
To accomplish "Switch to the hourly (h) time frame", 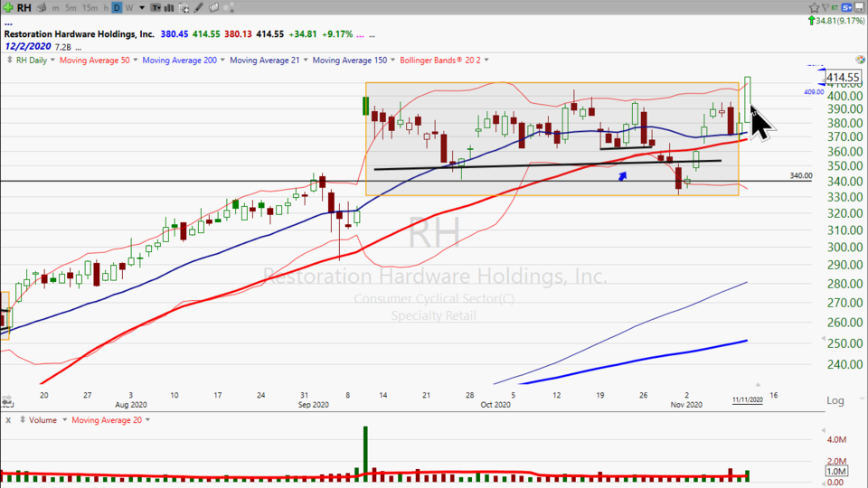I will click(x=106, y=8).
